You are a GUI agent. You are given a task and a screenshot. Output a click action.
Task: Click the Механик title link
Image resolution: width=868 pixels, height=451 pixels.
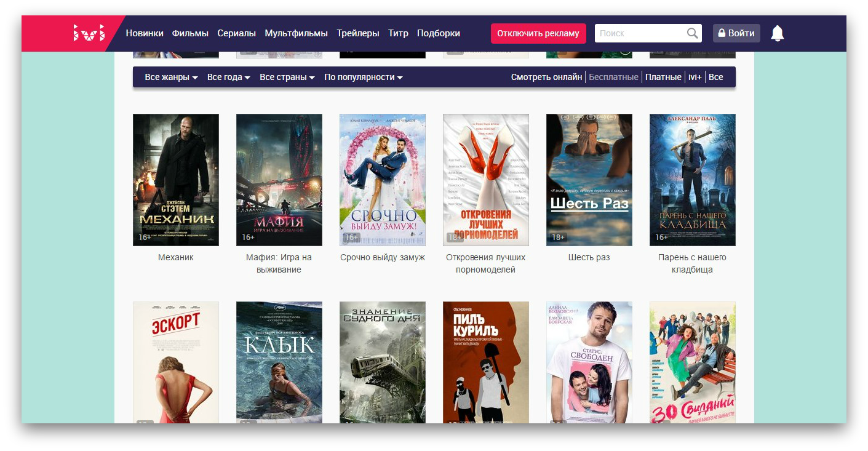coord(176,257)
